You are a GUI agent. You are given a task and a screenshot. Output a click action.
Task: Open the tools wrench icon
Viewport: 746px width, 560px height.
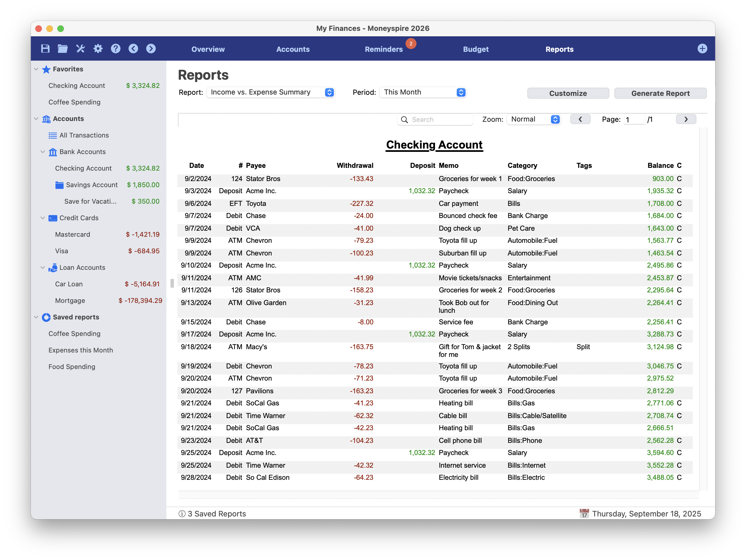(80, 49)
